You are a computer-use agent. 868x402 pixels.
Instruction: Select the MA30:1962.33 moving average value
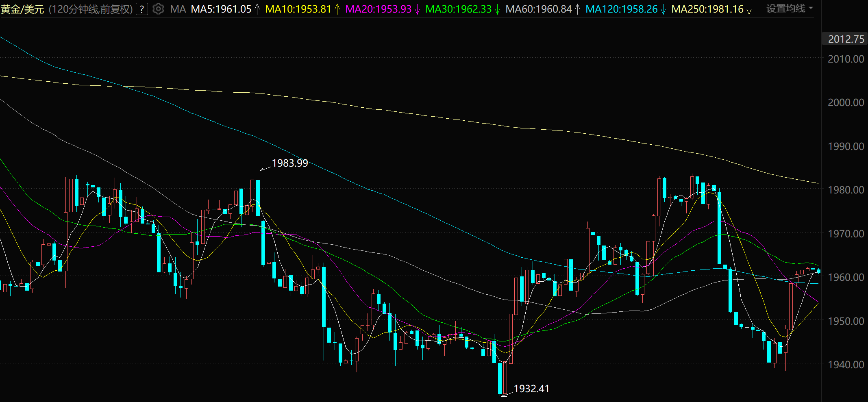pos(459,9)
